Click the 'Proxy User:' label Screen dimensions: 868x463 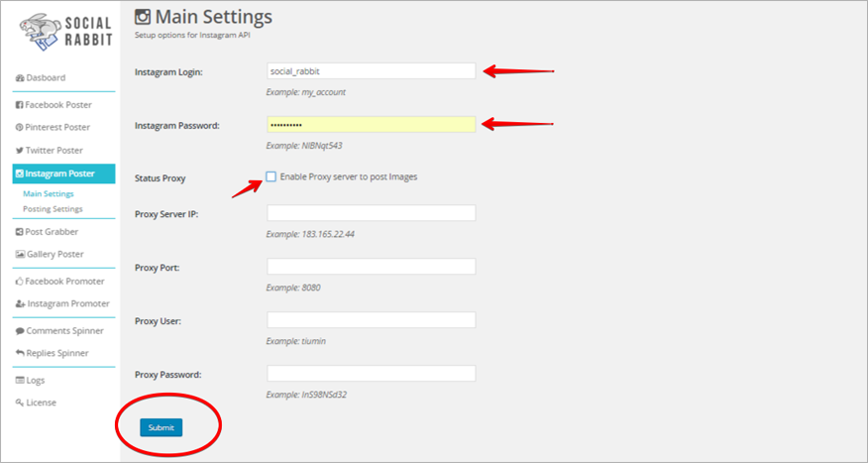tap(159, 321)
